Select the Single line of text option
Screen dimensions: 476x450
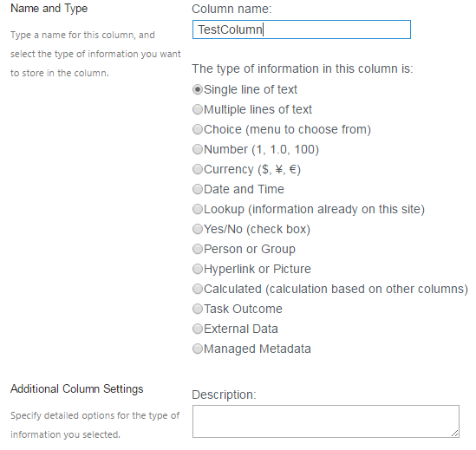coord(198,89)
